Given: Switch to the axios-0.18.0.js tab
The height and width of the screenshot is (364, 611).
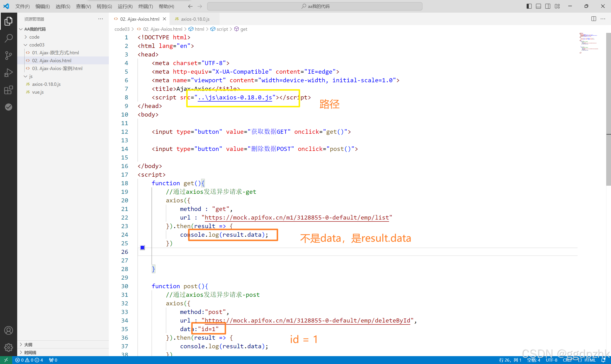Looking at the screenshot, I should point(195,19).
